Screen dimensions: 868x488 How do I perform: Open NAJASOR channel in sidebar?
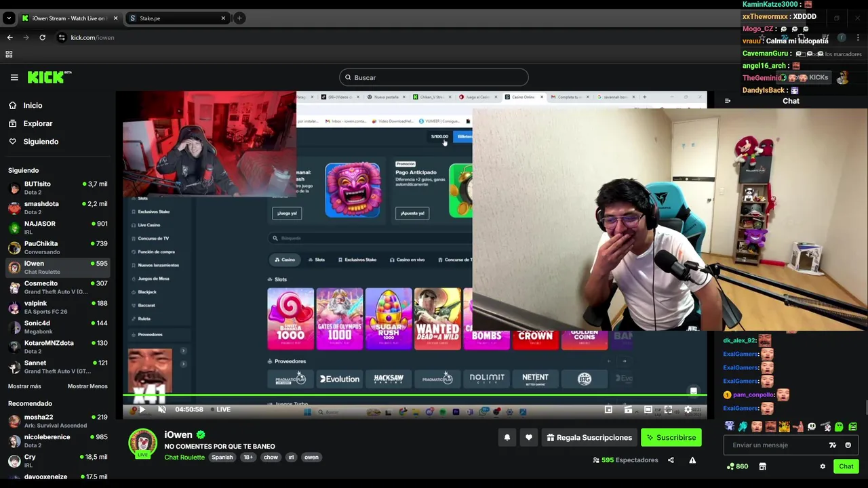click(x=58, y=227)
